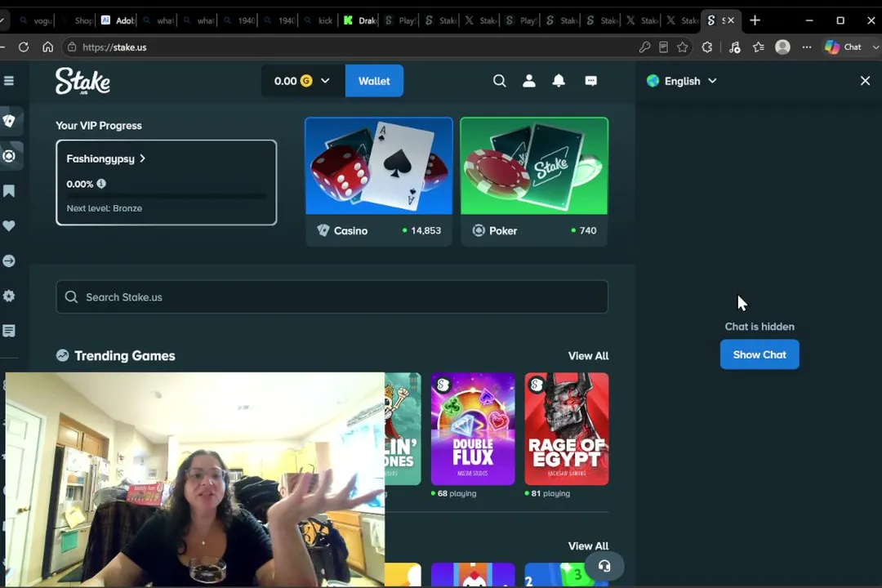Viewport: 882px width, 588px height.
Task: Click the Stake logo
Action: point(82,81)
